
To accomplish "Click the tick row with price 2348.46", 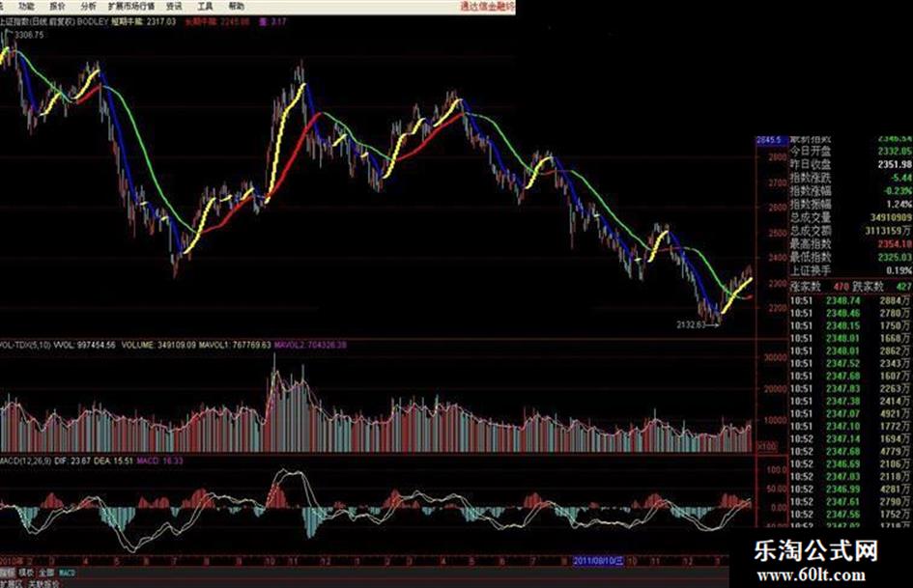I will click(851, 314).
